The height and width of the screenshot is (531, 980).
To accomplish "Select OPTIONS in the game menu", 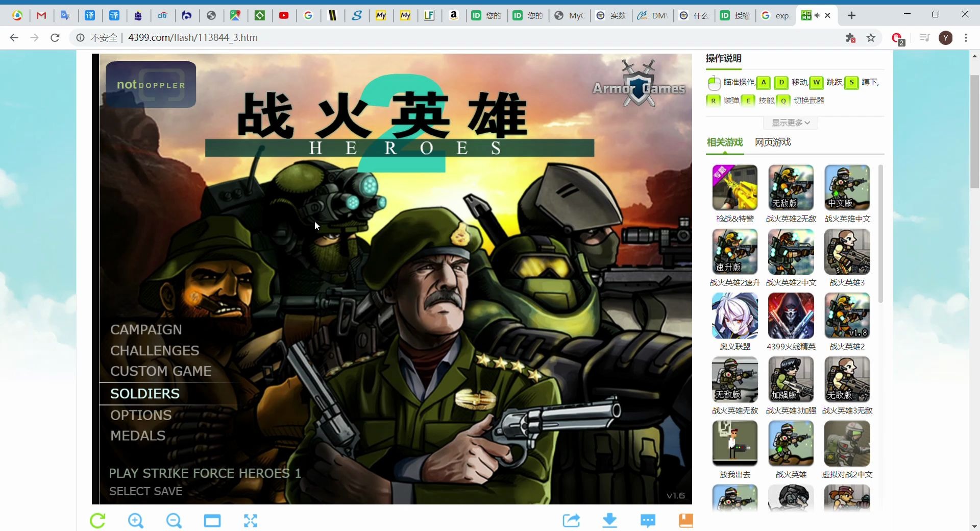I will pos(141,415).
